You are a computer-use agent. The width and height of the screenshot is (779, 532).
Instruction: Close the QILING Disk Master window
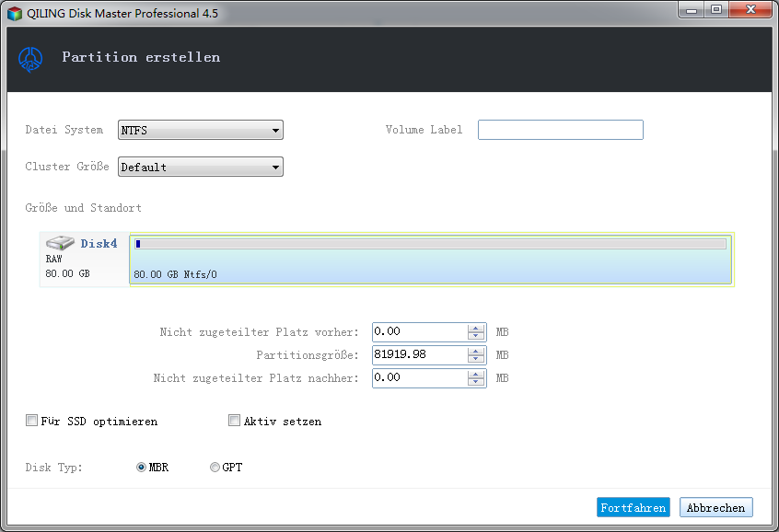tap(750, 10)
